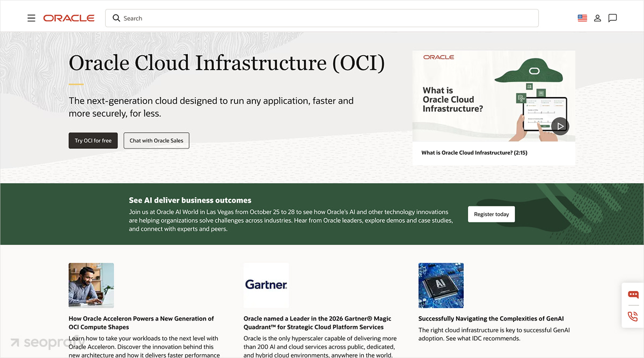Click into the Search field
This screenshot has width=644, height=358.
coord(322,18)
